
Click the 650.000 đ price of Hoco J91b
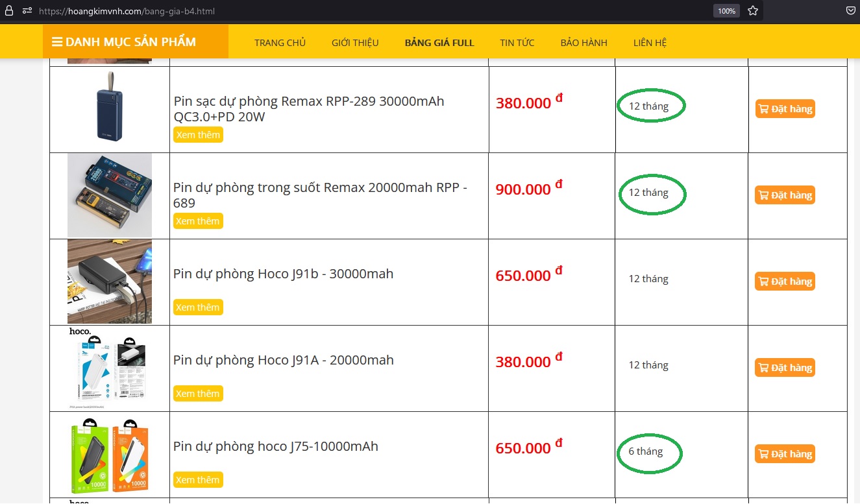point(529,274)
